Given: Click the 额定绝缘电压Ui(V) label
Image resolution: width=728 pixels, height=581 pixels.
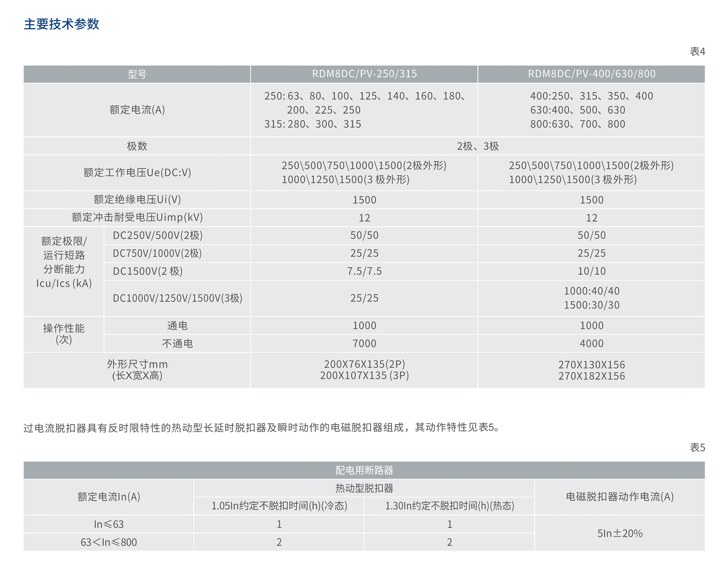Looking at the screenshot, I should 137,199.
